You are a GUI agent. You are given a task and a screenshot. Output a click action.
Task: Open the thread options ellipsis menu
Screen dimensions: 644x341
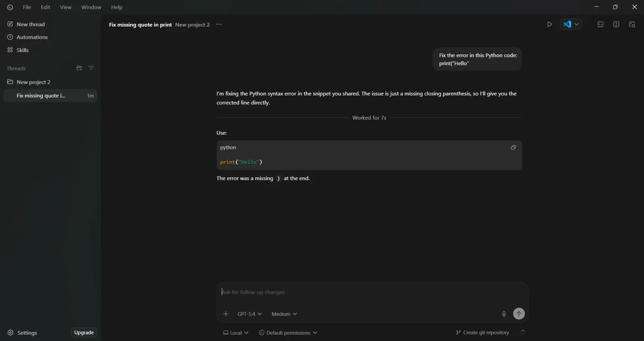(x=219, y=25)
